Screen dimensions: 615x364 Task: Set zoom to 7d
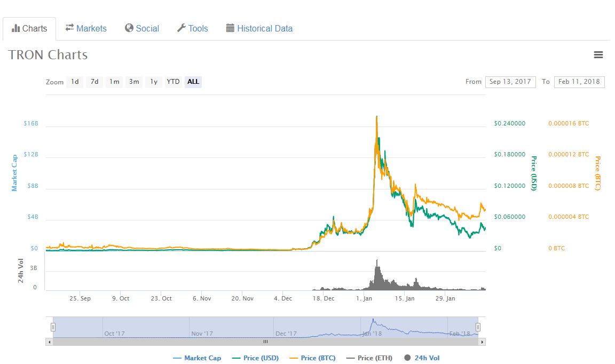94,82
